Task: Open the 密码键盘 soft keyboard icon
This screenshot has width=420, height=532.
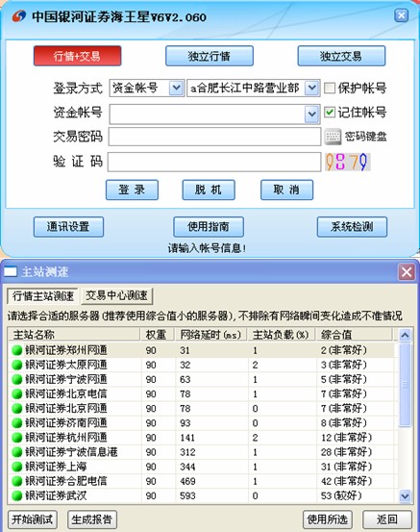Action: pos(333,137)
